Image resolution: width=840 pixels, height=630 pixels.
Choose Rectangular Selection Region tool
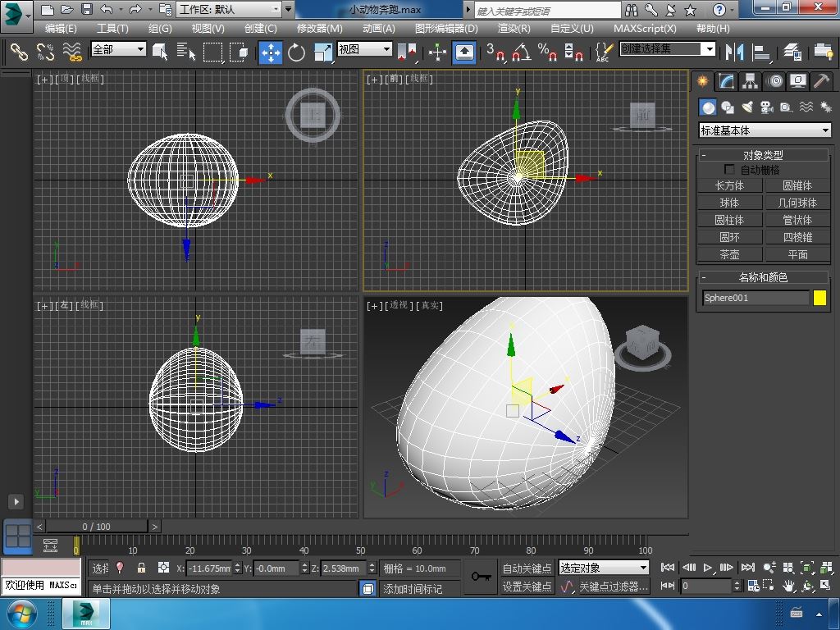tap(212, 52)
